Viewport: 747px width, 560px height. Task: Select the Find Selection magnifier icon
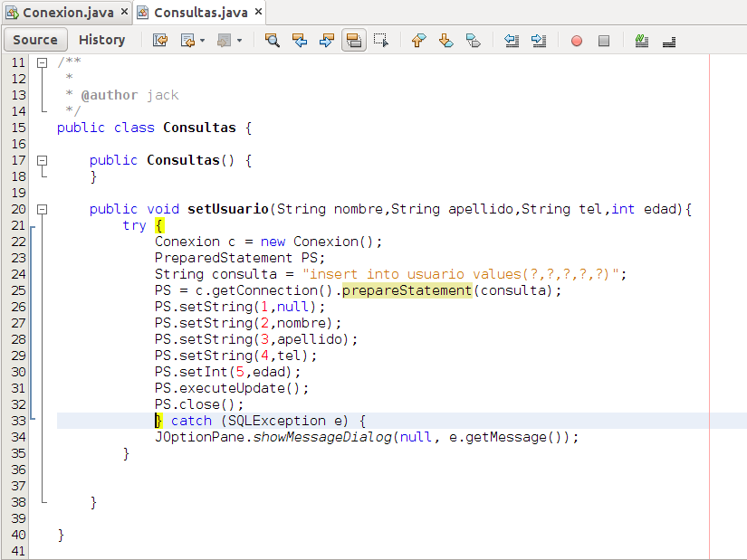(x=272, y=40)
